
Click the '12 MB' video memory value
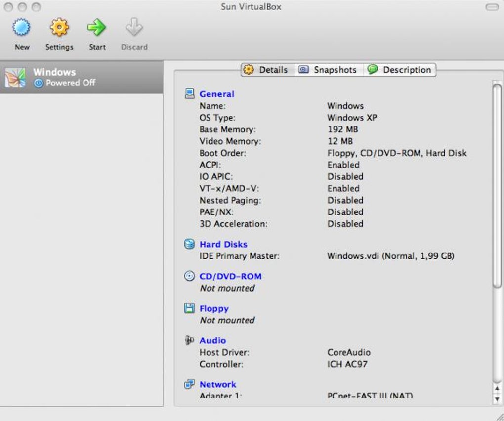(340, 141)
